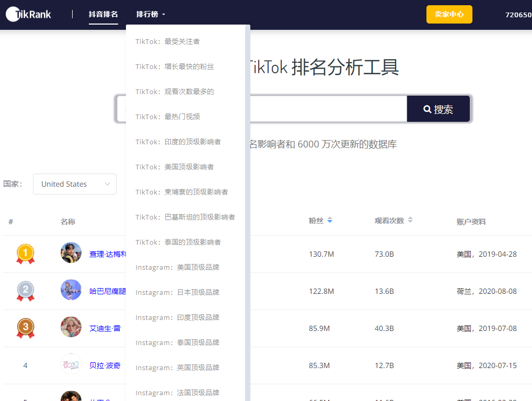Click the bronze third-place medal icon
The image size is (532, 401).
tap(26, 328)
